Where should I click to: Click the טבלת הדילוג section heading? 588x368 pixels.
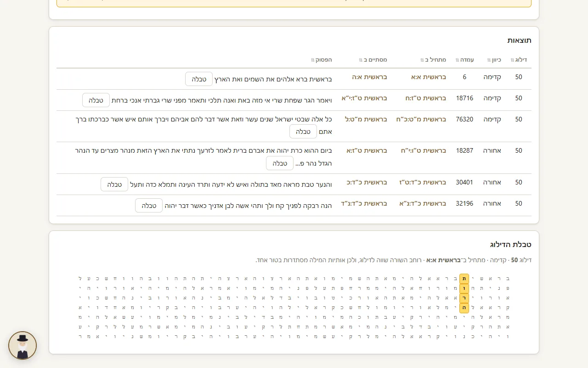pos(511,244)
